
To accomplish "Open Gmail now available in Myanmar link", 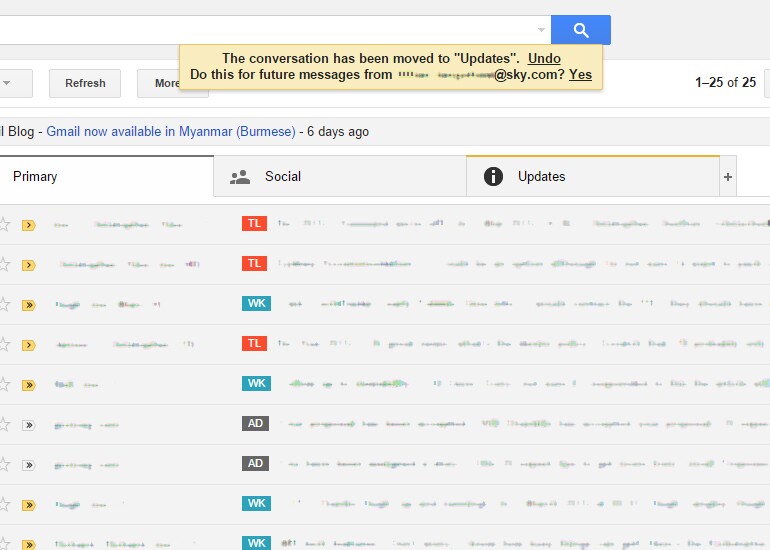I will [171, 132].
